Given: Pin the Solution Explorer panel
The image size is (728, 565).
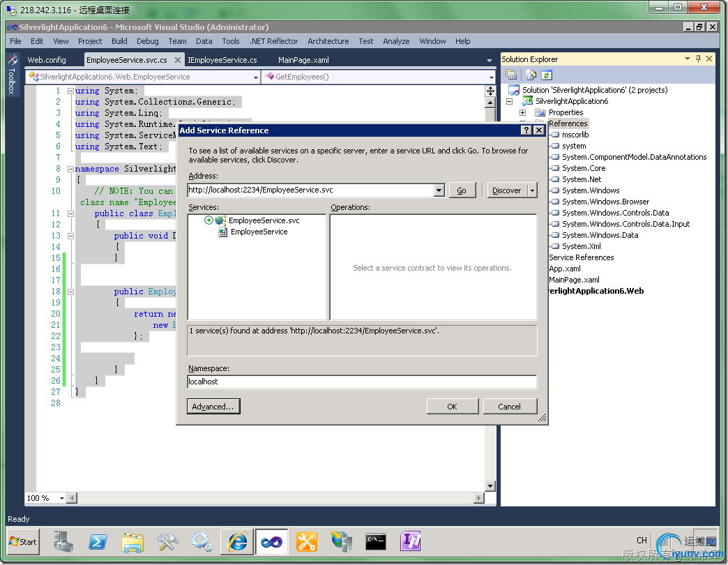Looking at the screenshot, I should point(698,59).
